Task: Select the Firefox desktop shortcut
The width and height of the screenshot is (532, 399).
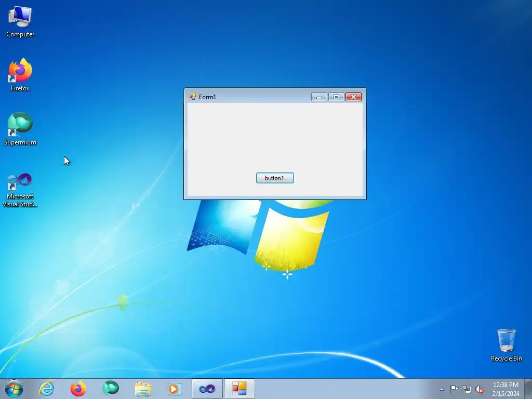Action: 20,75
